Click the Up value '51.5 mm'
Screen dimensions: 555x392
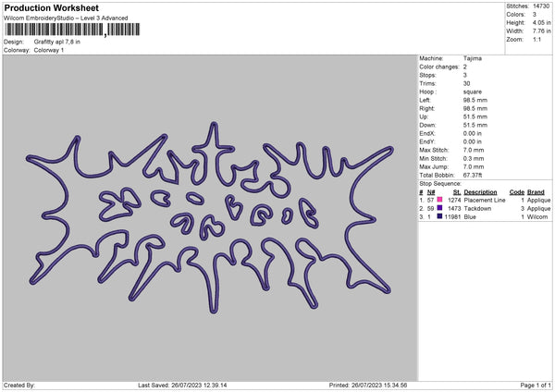[475, 116]
